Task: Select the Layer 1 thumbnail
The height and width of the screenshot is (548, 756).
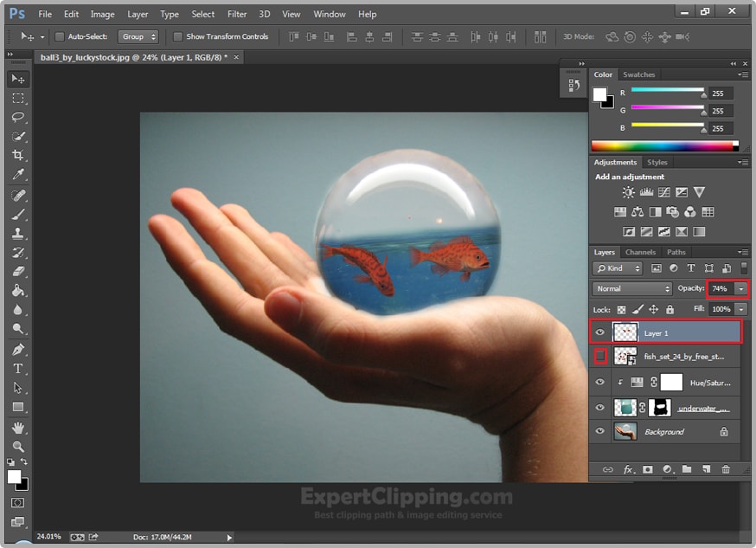Action: click(x=625, y=332)
